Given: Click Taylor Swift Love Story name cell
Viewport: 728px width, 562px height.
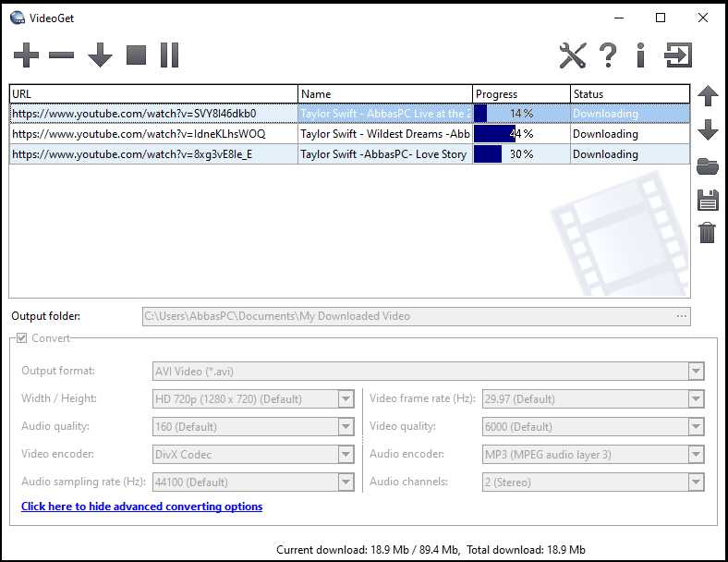Looking at the screenshot, I should click(385, 154).
